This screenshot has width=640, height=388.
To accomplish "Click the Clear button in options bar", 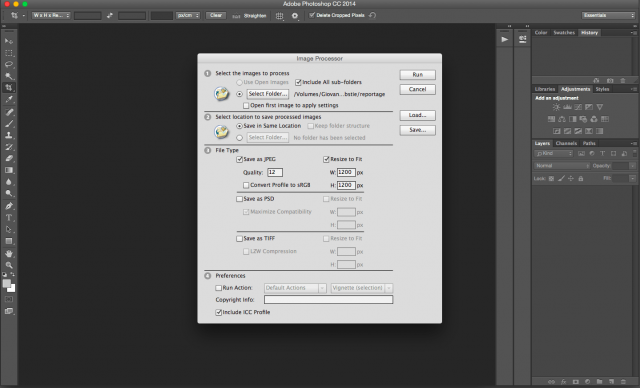I will point(216,16).
